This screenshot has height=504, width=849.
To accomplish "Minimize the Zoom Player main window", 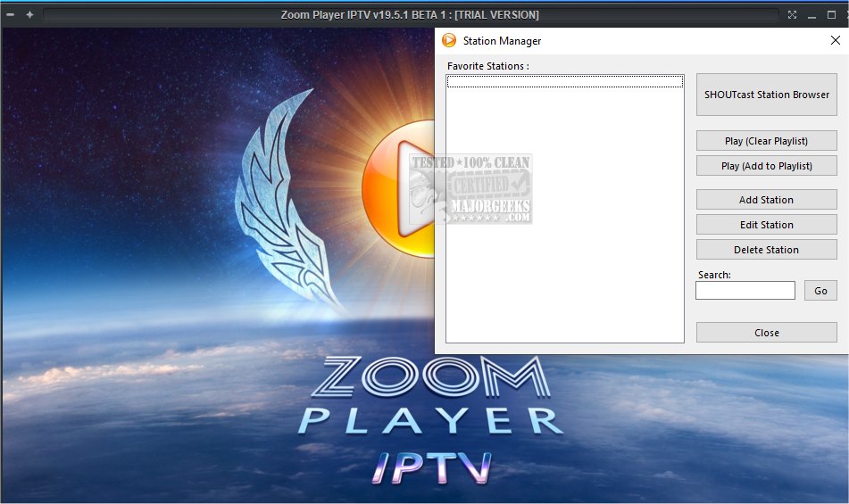I will click(812, 15).
